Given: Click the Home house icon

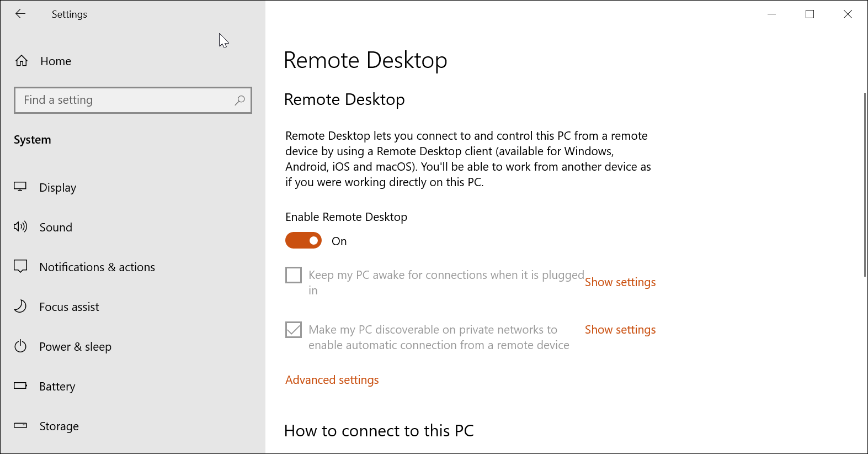Looking at the screenshot, I should [21, 61].
